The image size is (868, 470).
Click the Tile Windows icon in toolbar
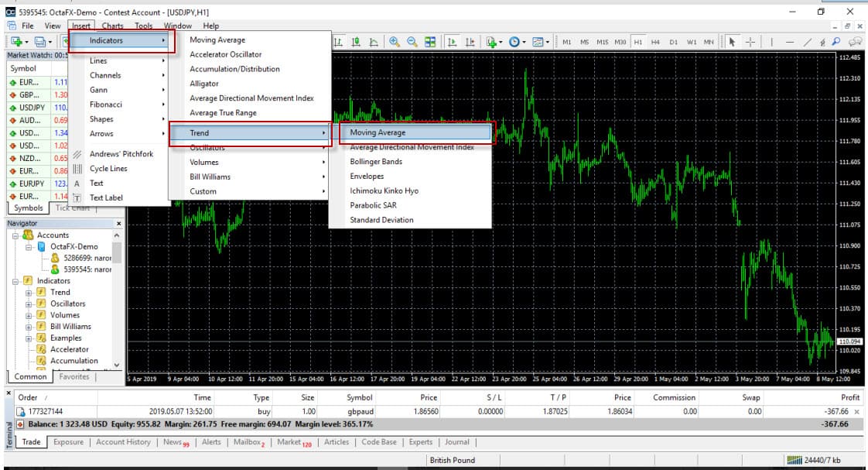pos(430,42)
